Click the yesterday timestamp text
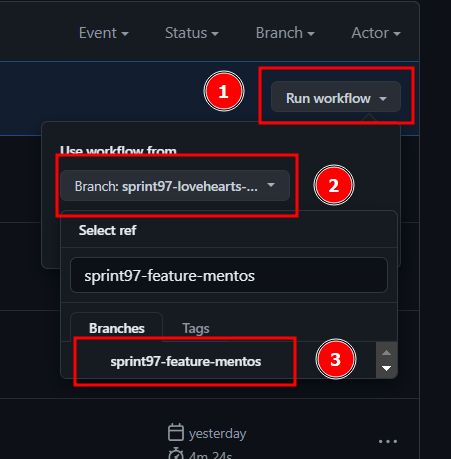This screenshot has width=451, height=459. click(x=217, y=433)
